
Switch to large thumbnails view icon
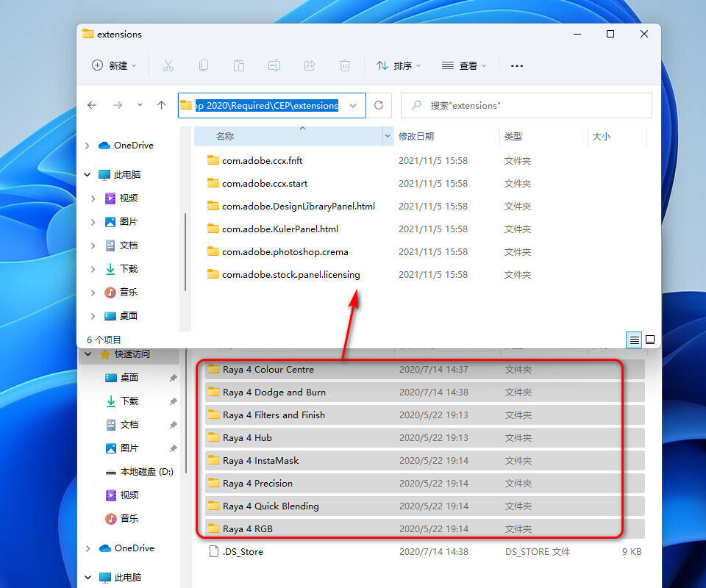[x=650, y=340]
